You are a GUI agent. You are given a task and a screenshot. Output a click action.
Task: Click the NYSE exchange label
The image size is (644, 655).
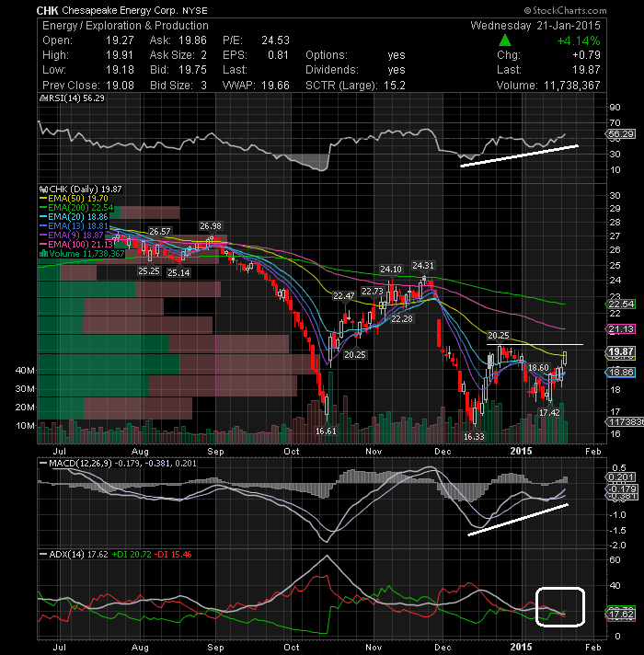(195, 10)
